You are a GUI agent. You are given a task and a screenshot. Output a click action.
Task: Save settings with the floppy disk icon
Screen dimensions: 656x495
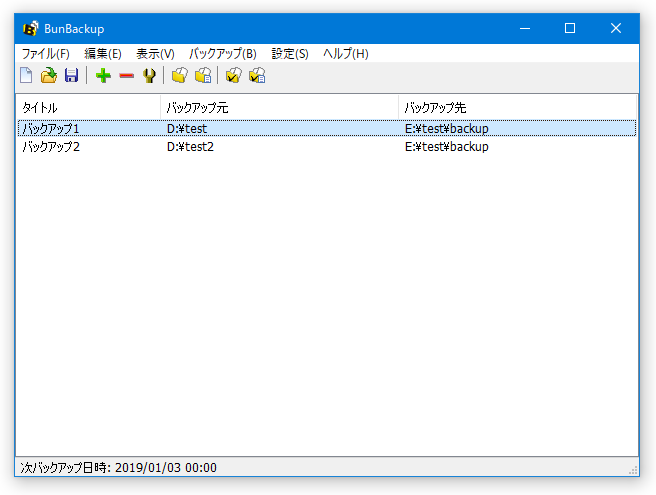pos(72,76)
